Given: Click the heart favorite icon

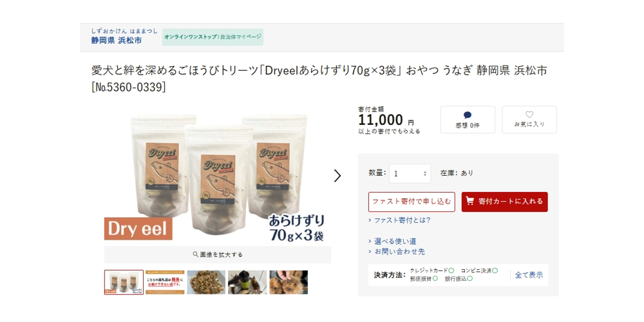Looking at the screenshot, I should (x=529, y=115).
